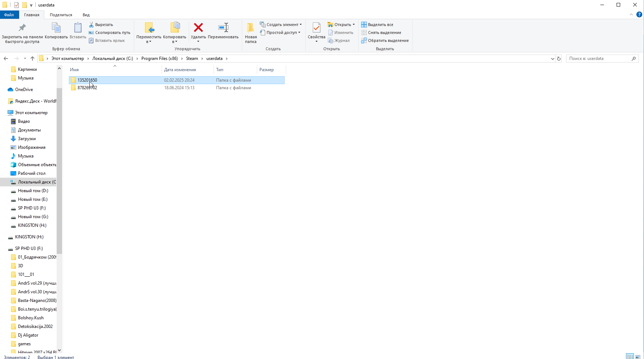Open KINGSTON (H:) under Этот компьютер
This screenshot has height=359, width=644.
(x=32, y=225)
